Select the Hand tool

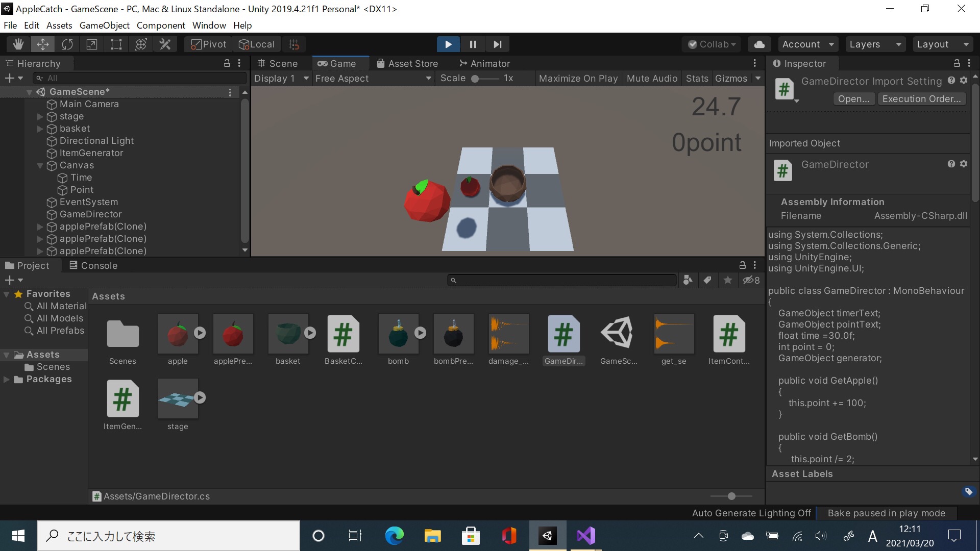(x=18, y=44)
